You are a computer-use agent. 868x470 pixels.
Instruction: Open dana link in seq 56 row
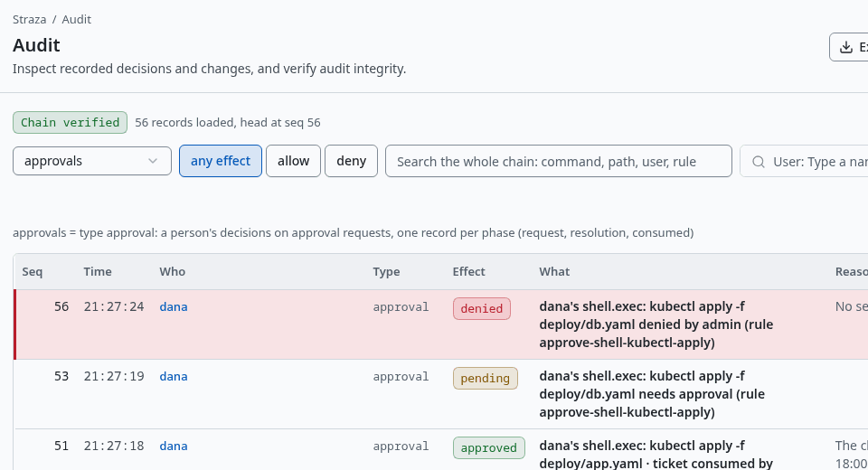click(174, 306)
